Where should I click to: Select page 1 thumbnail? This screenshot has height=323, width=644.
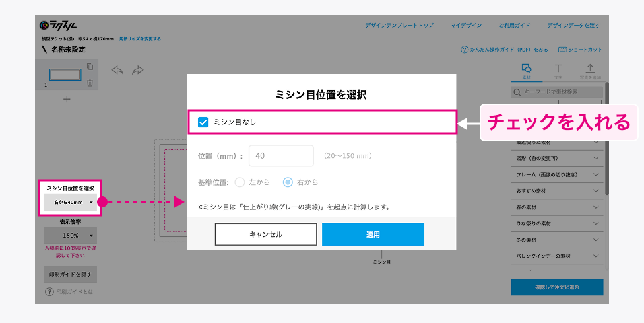65,75
